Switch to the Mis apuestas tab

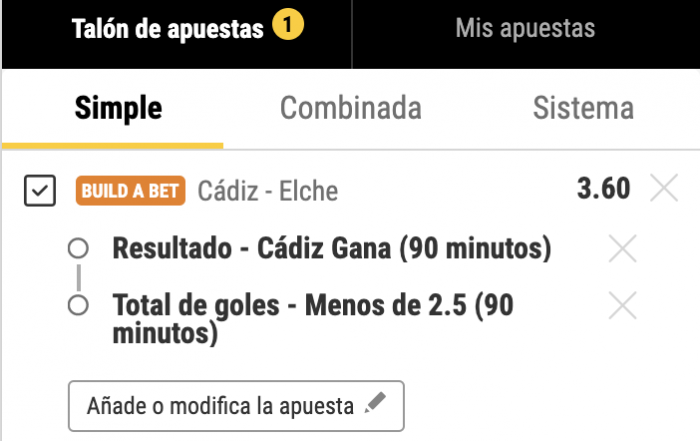tap(525, 30)
